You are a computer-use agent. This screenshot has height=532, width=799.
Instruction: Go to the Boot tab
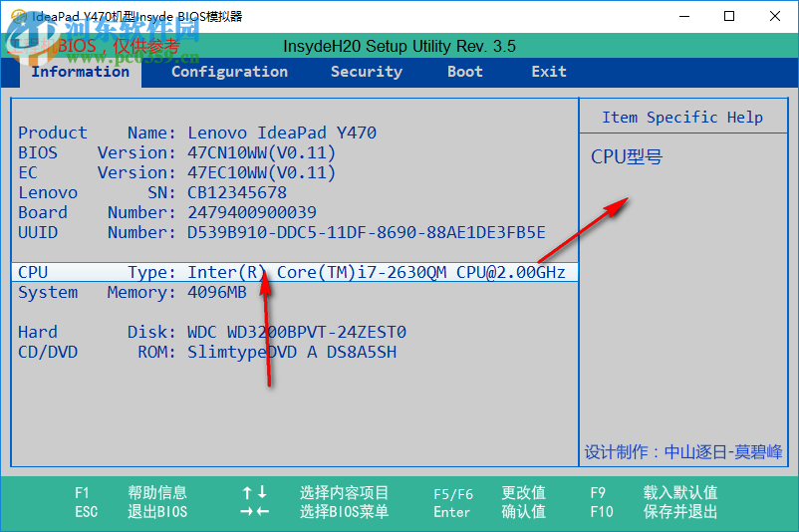(x=464, y=72)
